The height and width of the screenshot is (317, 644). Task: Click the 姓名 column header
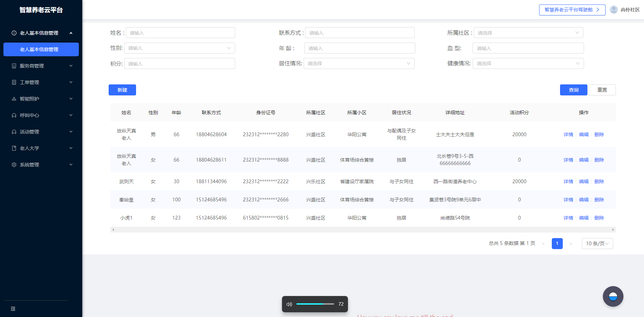(x=126, y=113)
